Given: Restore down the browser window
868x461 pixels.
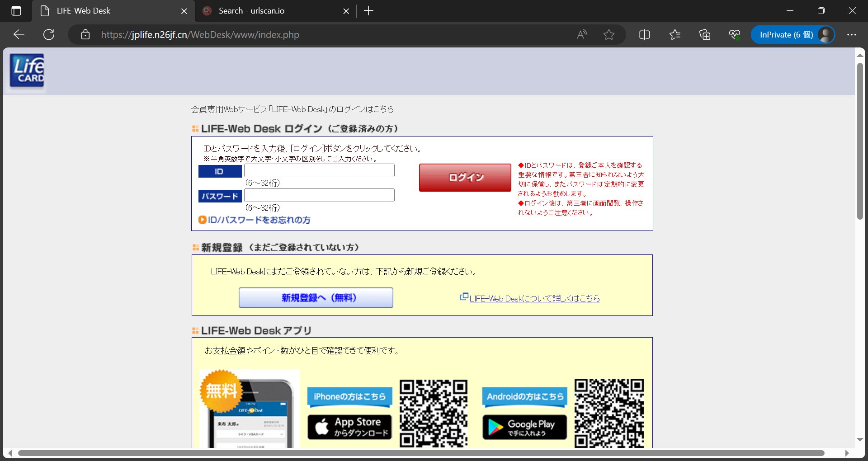Looking at the screenshot, I should (x=821, y=11).
